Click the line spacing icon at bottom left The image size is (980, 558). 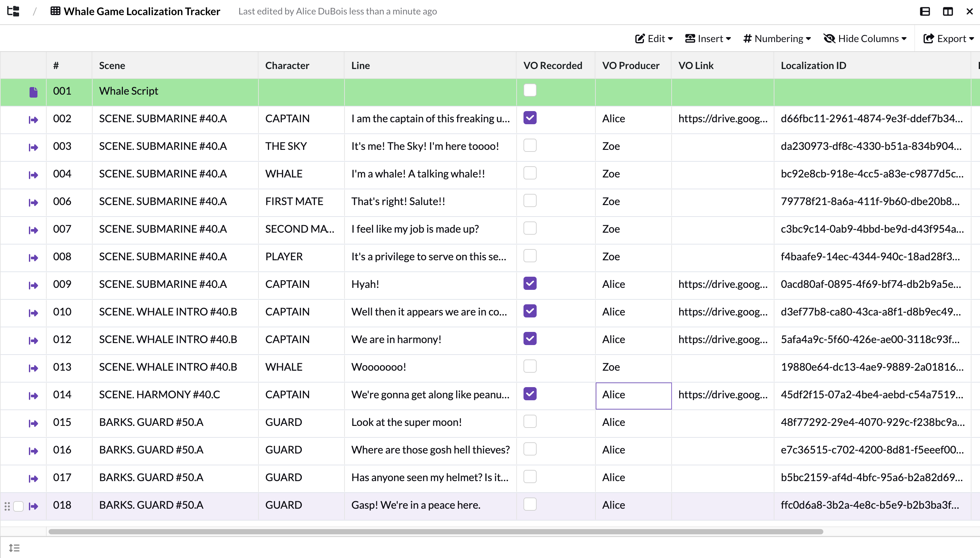14,548
